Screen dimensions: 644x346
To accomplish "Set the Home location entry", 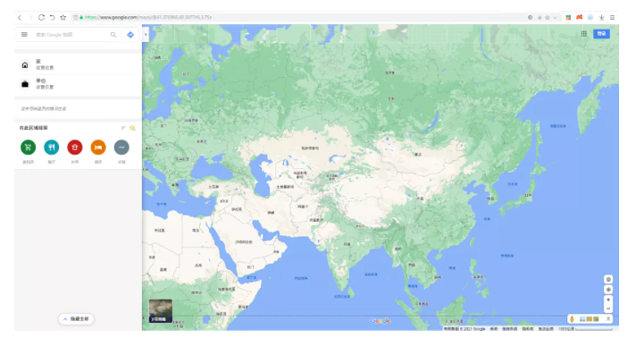I will [78, 64].
